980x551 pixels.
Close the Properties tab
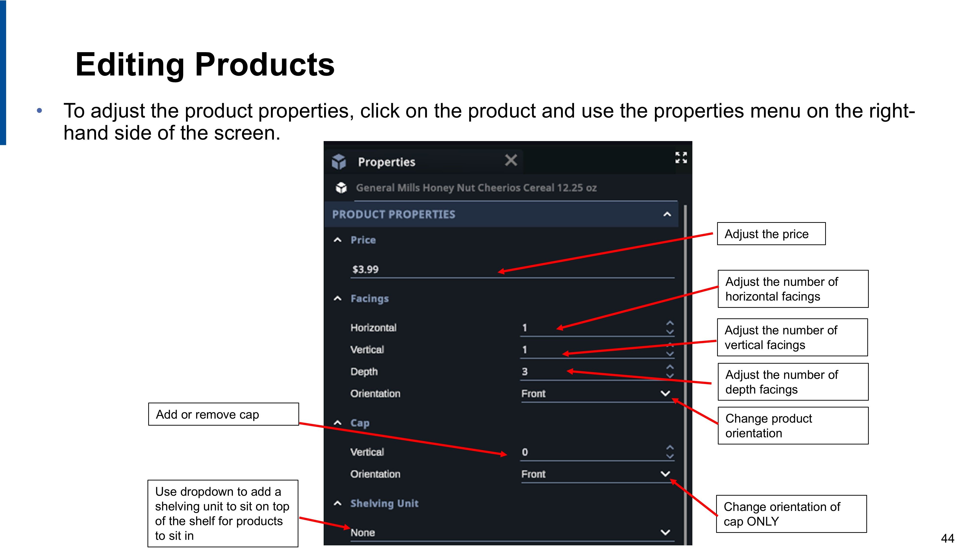[x=511, y=160]
